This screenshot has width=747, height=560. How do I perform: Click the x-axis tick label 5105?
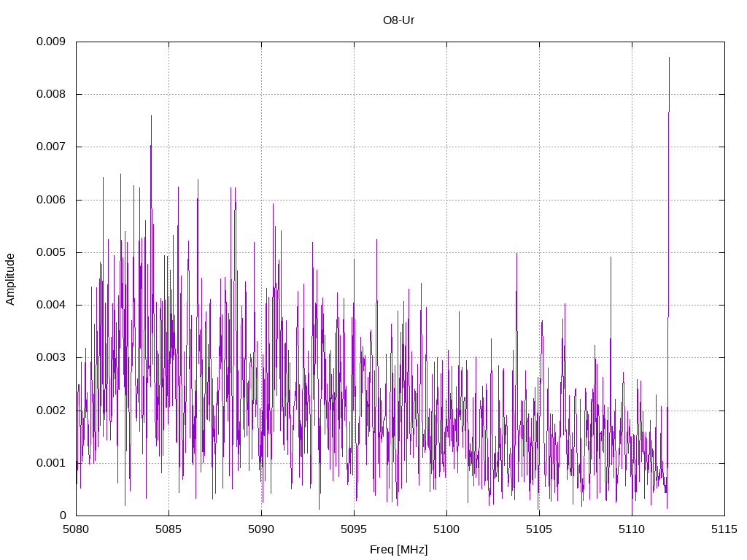point(539,529)
